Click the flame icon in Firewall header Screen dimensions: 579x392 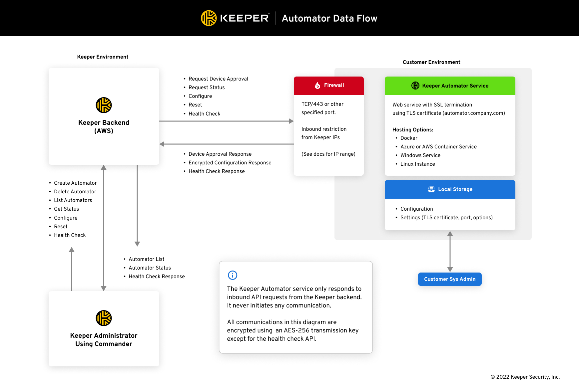317,86
